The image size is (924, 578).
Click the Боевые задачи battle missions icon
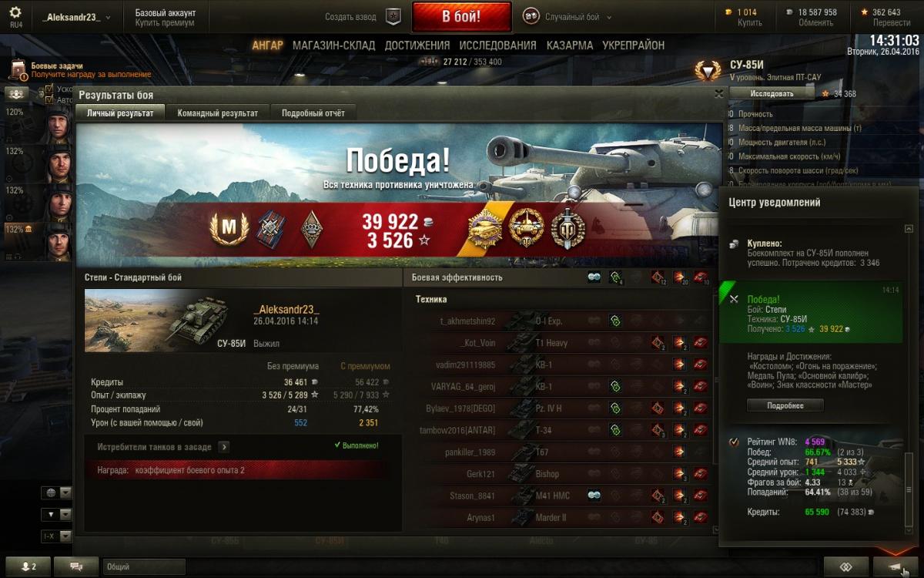pos(18,71)
